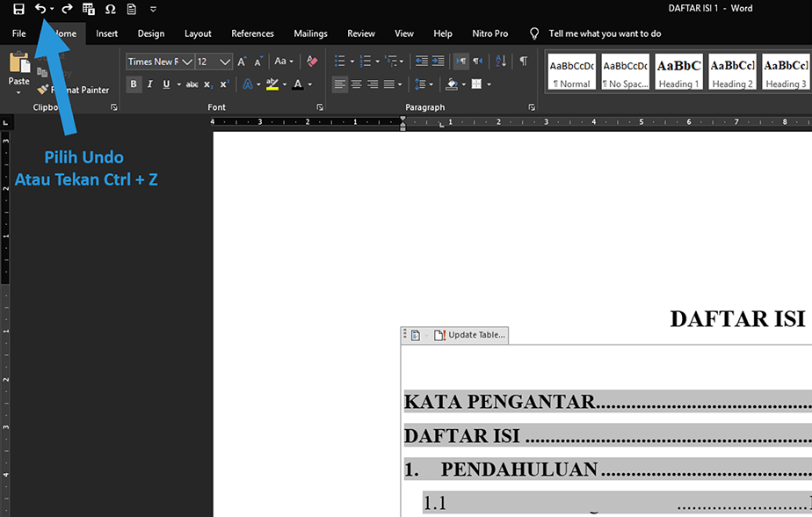
Task: Sort the selection with the A-Z icon
Action: 501,62
